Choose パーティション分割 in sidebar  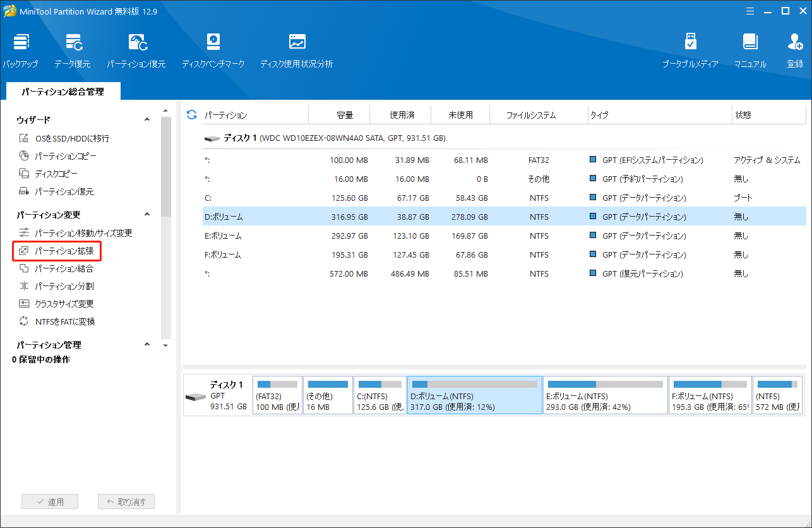pyautogui.click(x=56, y=286)
